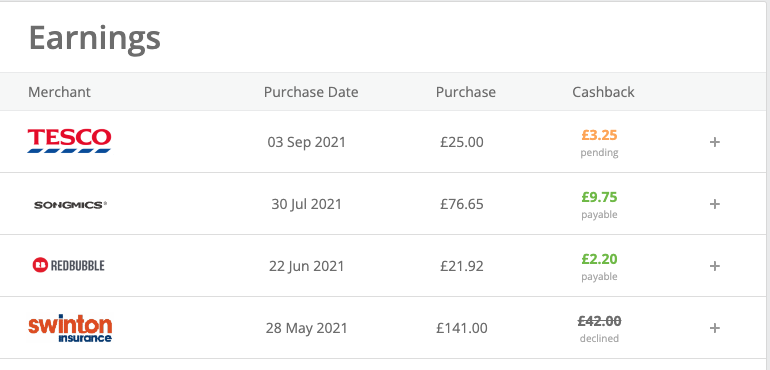Expand the Songmics row with plus icon
The image size is (770, 370).
click(x=715, y=204)
